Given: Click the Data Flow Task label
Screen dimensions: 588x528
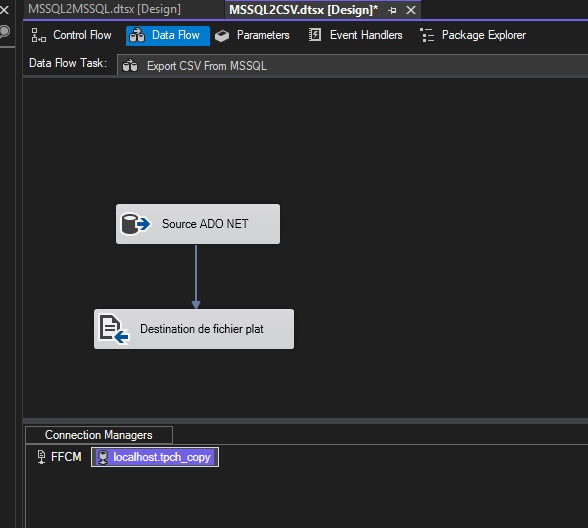Looking at the screenshot, I should 68,63.
